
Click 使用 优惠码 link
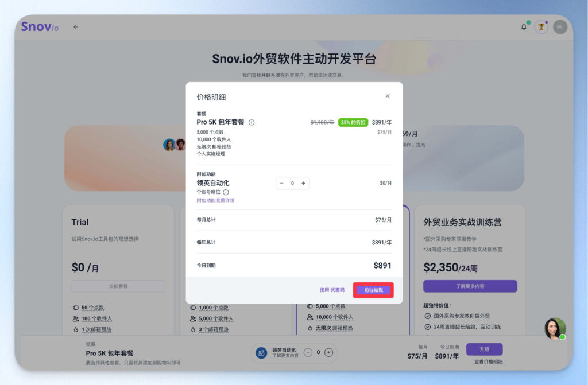[x=332, y=290]
